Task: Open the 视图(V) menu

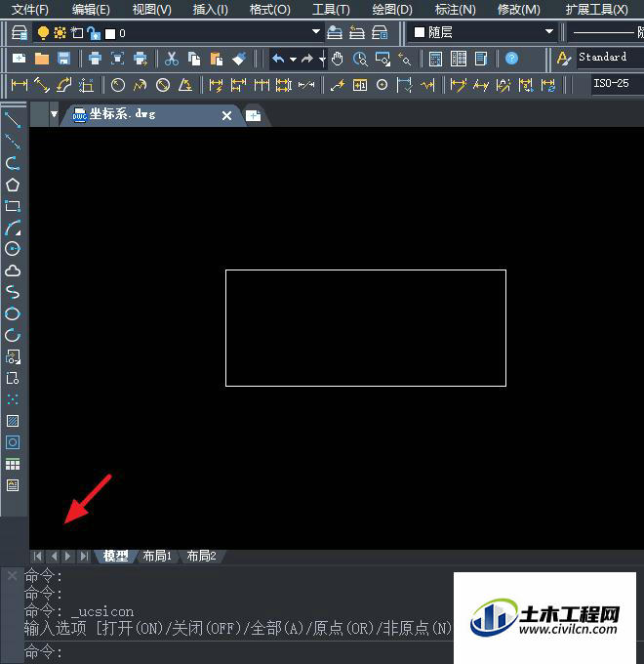Action: (152, 10)
